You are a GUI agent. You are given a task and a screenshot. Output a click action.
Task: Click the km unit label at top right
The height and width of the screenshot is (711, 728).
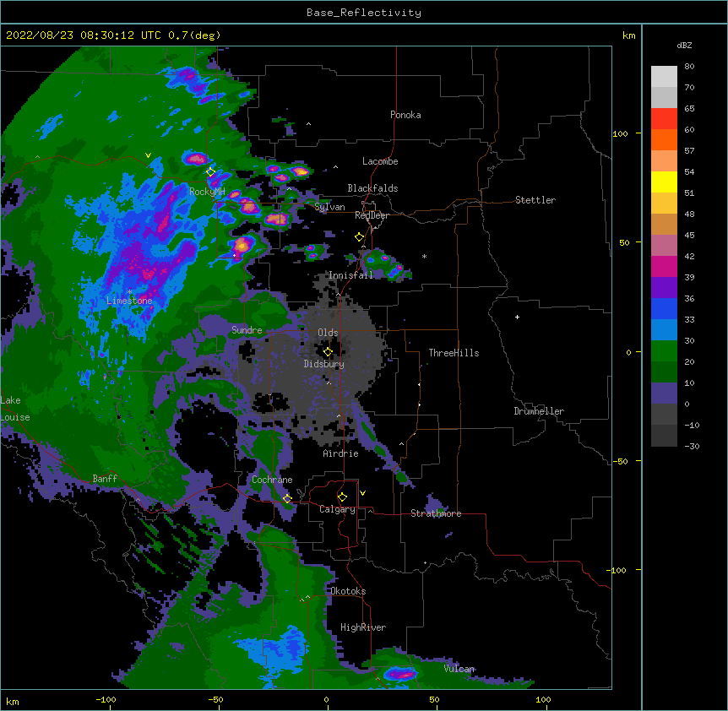(628, 35)
